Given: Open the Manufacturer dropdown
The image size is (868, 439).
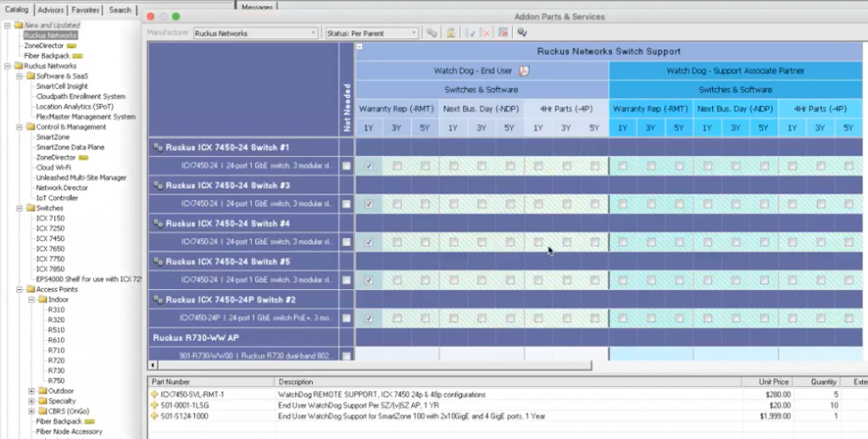Looking at the screenshot, I should point(254,33).
